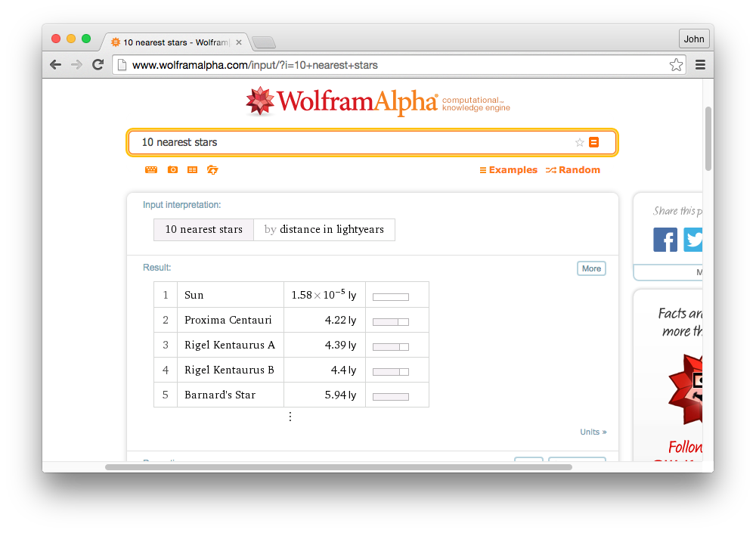Share on Twitter icon

pyautogui.click(x=692, y=240)
